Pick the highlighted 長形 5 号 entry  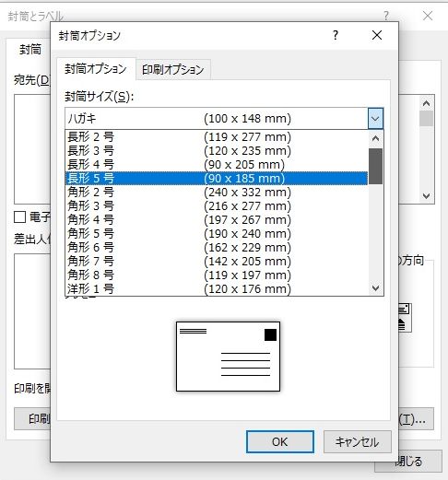click(x=217, y=179)
